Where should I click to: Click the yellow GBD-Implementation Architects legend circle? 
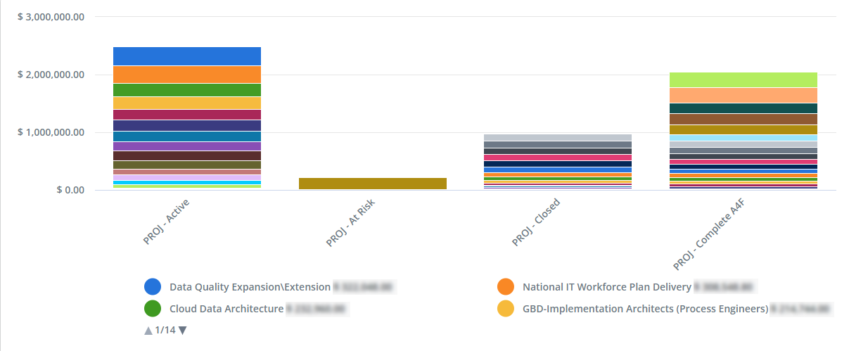coord(506,309)
